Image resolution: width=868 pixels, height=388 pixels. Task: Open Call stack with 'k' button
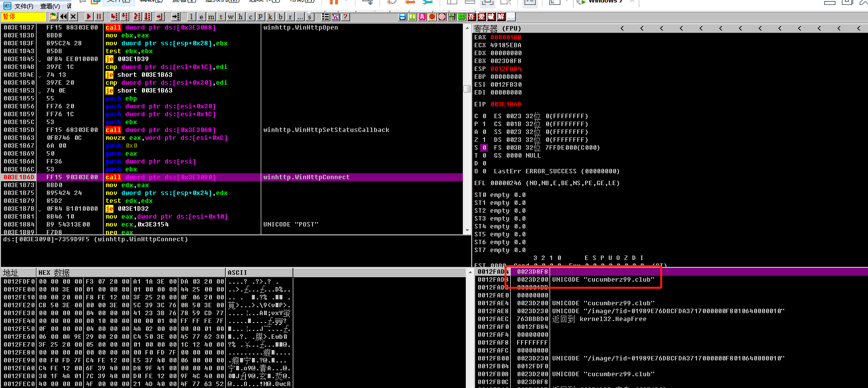(x=270, y=17)
